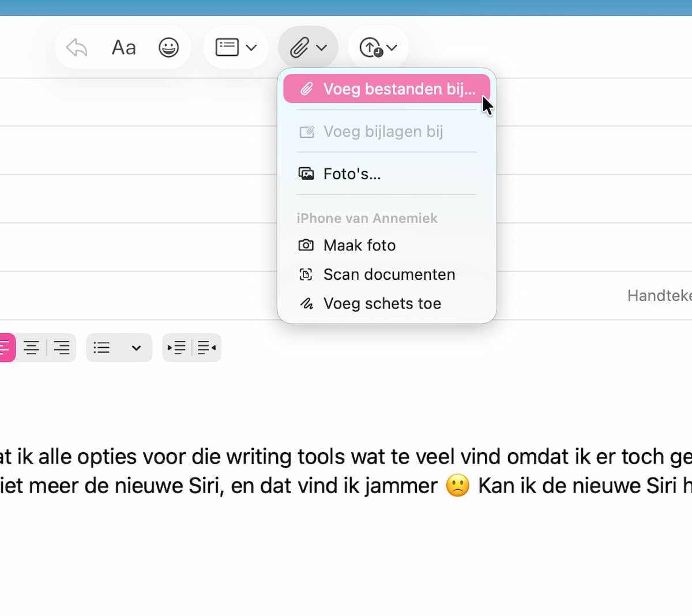The image size is (692, 616).
Task: Select Scan documenten in the attachment menu
Action: (x=389, y=275)
